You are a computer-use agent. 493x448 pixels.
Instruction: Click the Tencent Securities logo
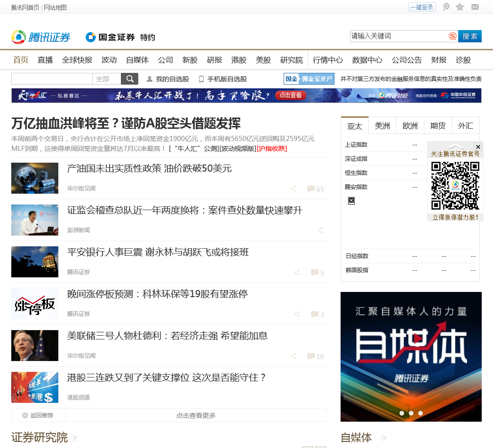click(41, 37)
